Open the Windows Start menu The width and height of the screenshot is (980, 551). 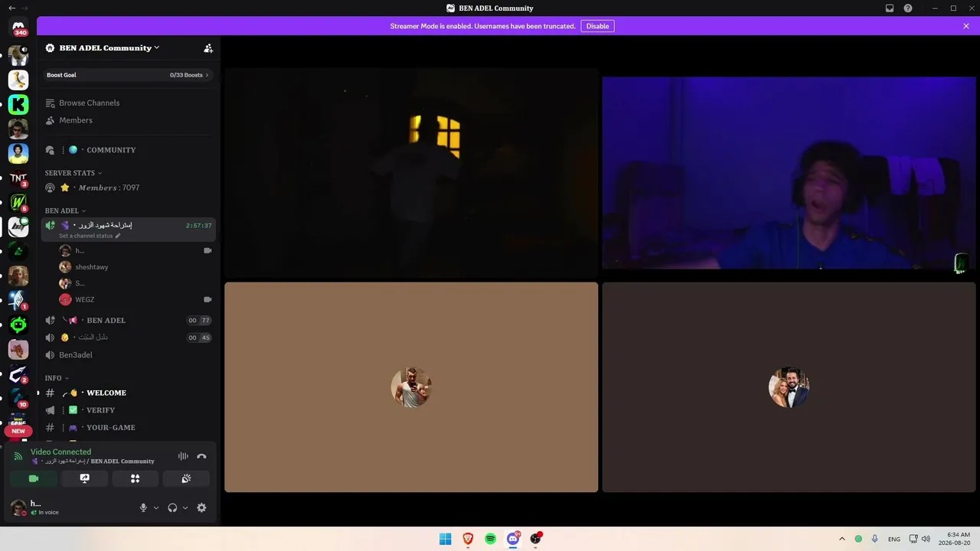(445, 539)
